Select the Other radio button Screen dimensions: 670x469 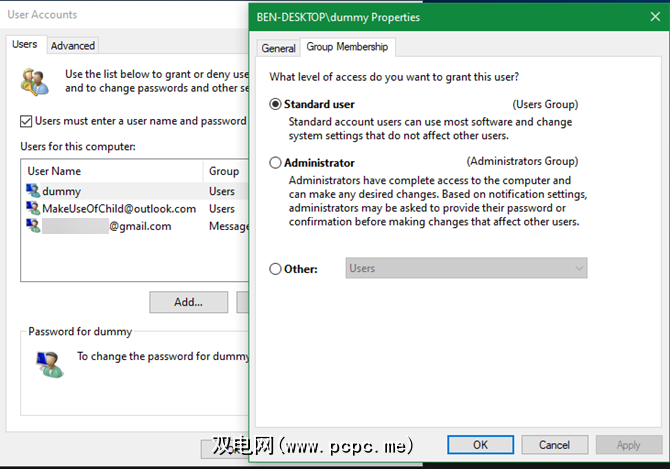click(275, 269)
